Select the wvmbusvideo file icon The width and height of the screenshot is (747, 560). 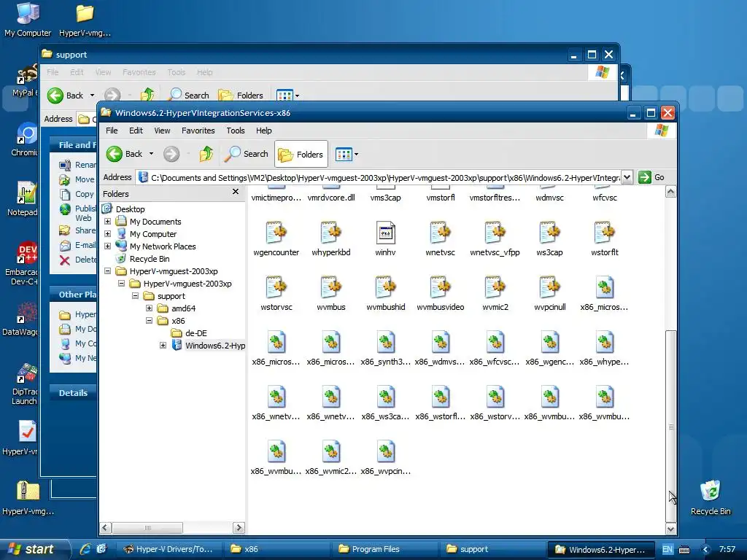point(440,288)
